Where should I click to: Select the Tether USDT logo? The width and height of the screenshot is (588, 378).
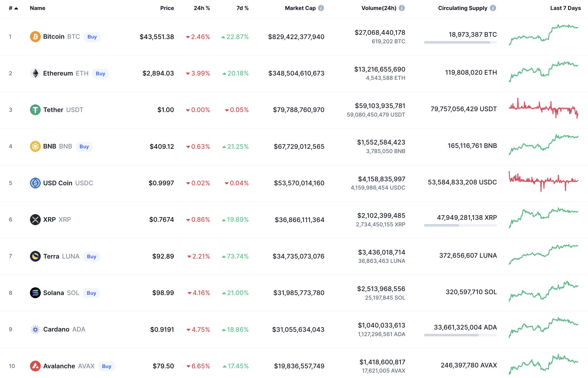click(35, 110)
